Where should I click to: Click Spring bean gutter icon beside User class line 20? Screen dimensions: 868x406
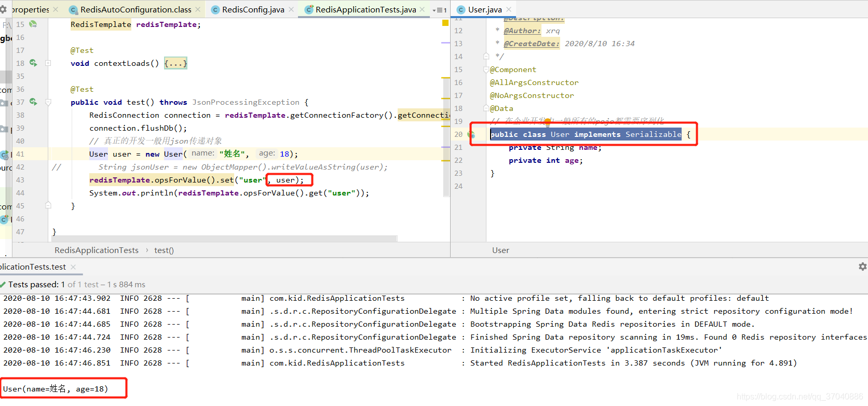pyautogui.click(x=471, y=134)
